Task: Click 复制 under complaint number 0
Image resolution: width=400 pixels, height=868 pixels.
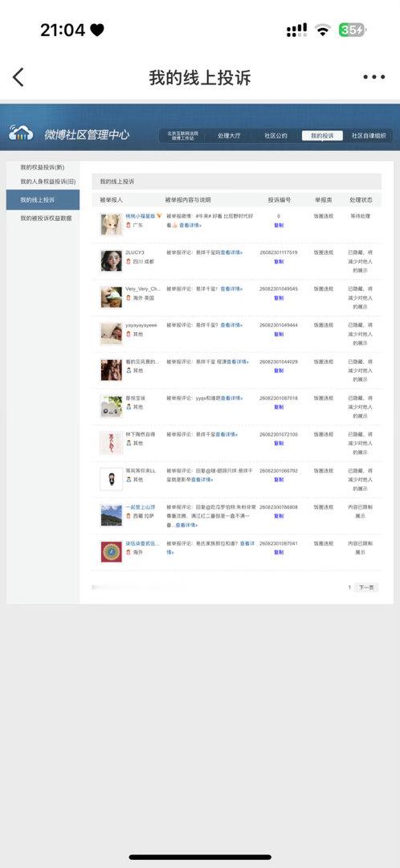Action: pyautogui.click(x=278, y=225)
